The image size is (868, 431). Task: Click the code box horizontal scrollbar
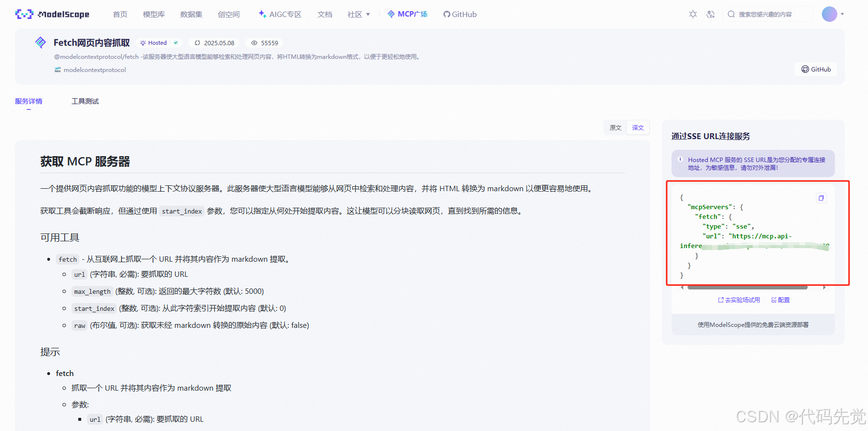pyautogui.click(x=747, y=287)
